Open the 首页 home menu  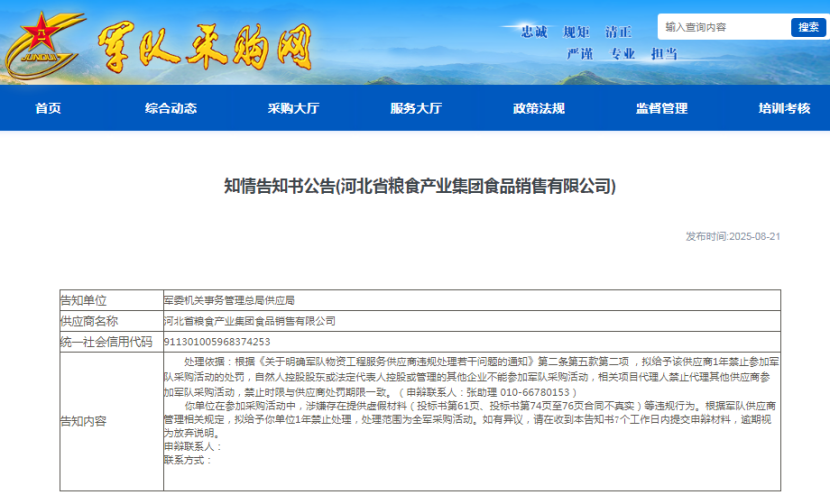coord(48,109)
